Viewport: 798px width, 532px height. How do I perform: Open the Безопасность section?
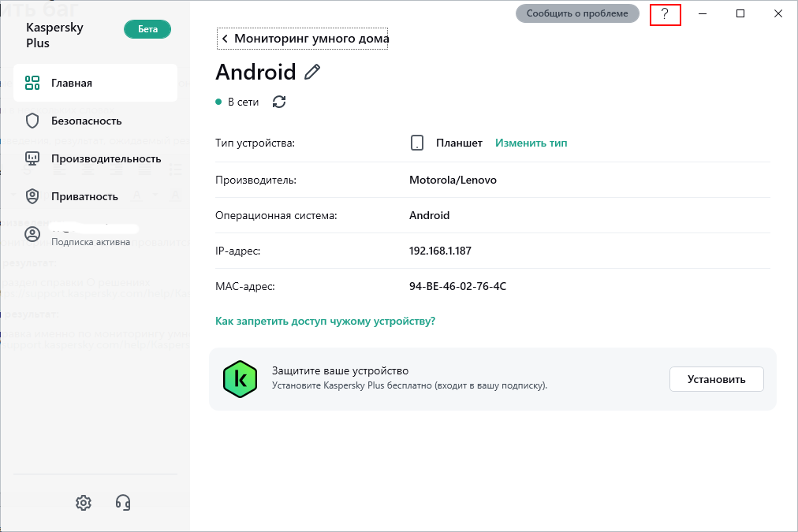click(95, 121)
